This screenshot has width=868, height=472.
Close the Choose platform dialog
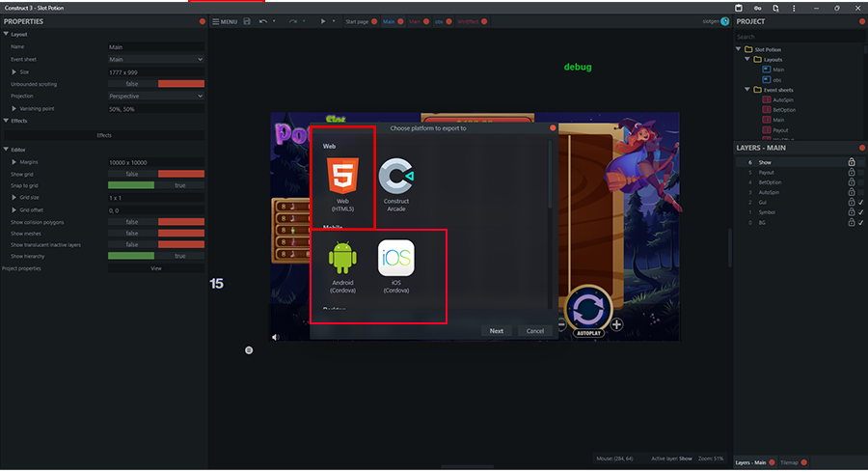[x=553, y=128]
